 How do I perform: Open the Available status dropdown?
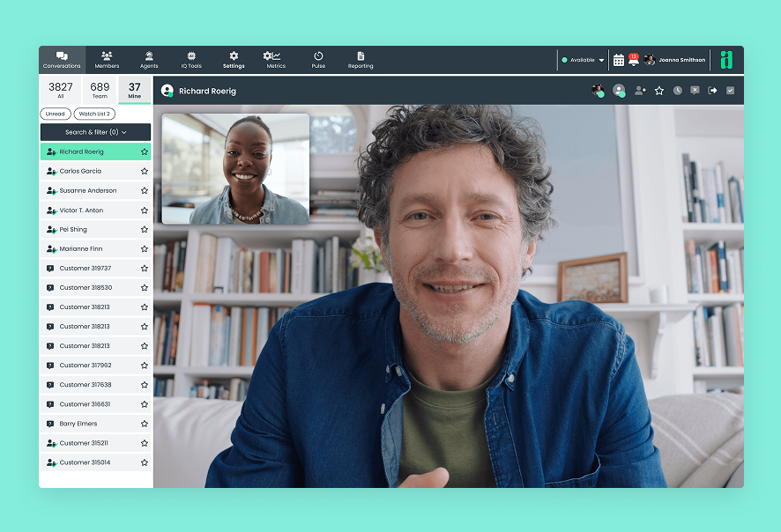[583, 60]
